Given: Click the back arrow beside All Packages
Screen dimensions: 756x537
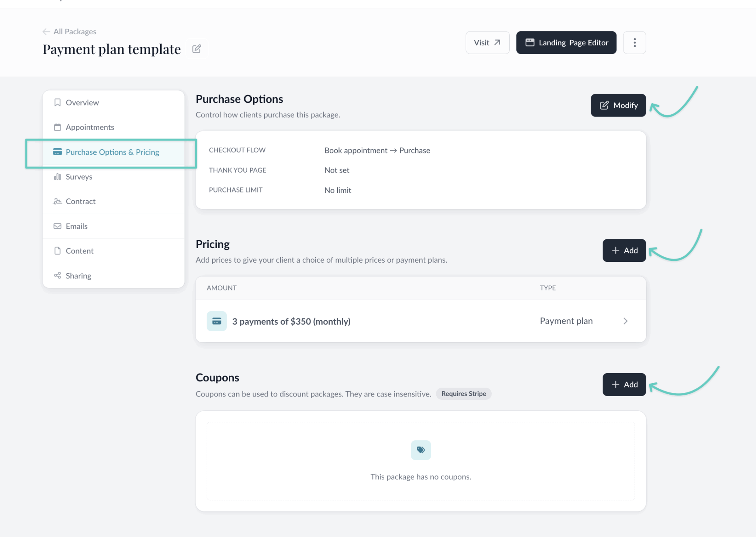Looking at the screenshot, I should point(46,31).
